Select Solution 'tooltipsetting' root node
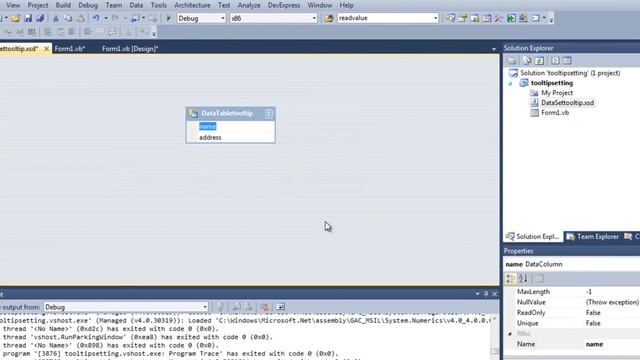 (x=570, y=73)
